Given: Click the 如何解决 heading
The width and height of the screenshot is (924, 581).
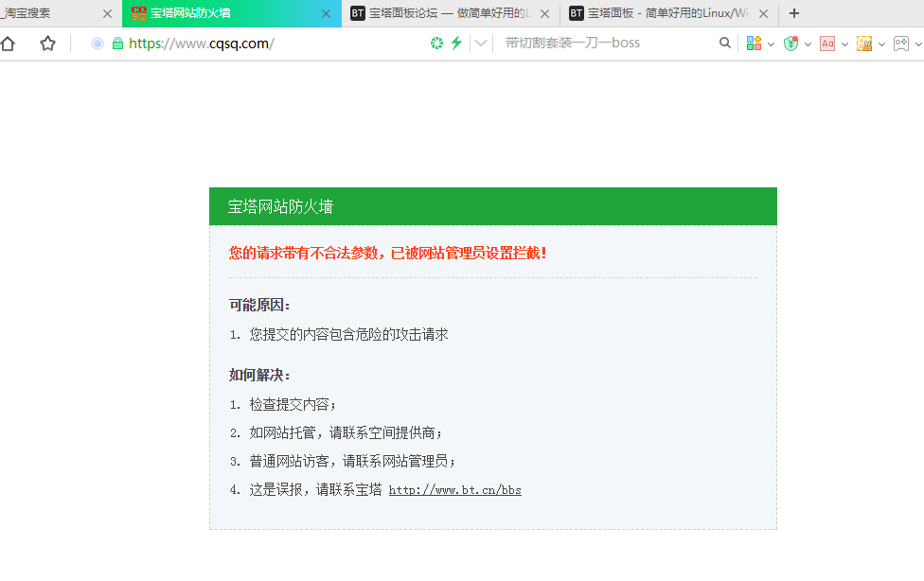Looking at the screenshot, I should 259,376.
